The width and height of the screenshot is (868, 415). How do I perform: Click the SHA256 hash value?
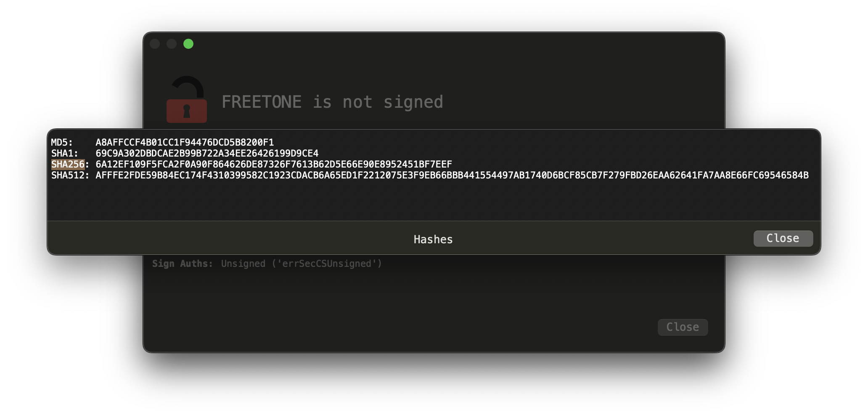click(x=273, y=164)
